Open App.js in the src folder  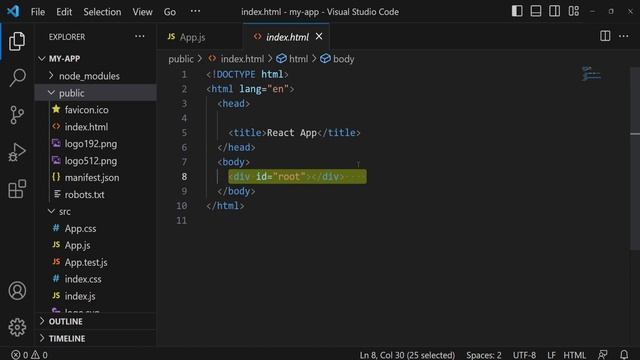[96, 245]
